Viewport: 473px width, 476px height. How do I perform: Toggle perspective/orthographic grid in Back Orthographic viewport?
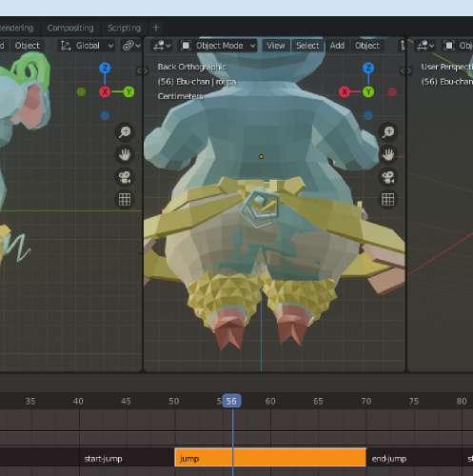click(388, 199)
